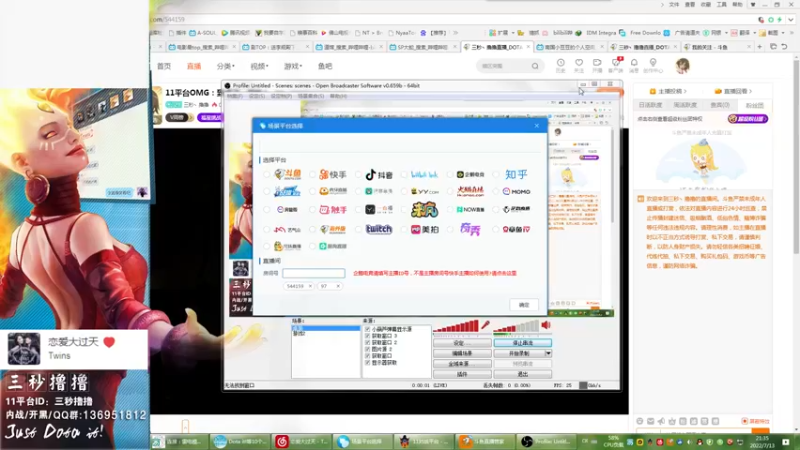Click the Douyin TikTok logo
Screen dimensions: 800x450
point(379,174)
